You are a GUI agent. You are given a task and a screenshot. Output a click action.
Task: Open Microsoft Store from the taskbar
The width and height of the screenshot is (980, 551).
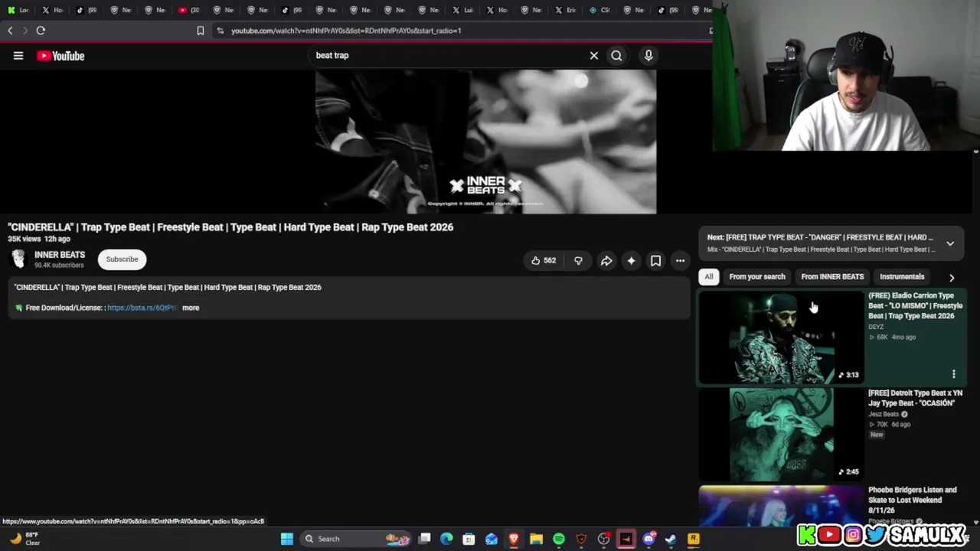coord(469,539)
